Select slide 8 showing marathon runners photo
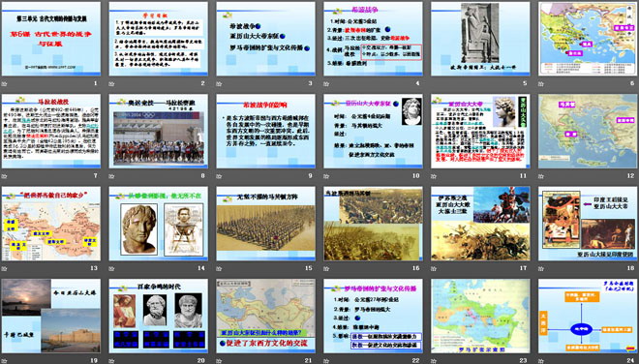639x364 pixels. (x=159, y=132)
